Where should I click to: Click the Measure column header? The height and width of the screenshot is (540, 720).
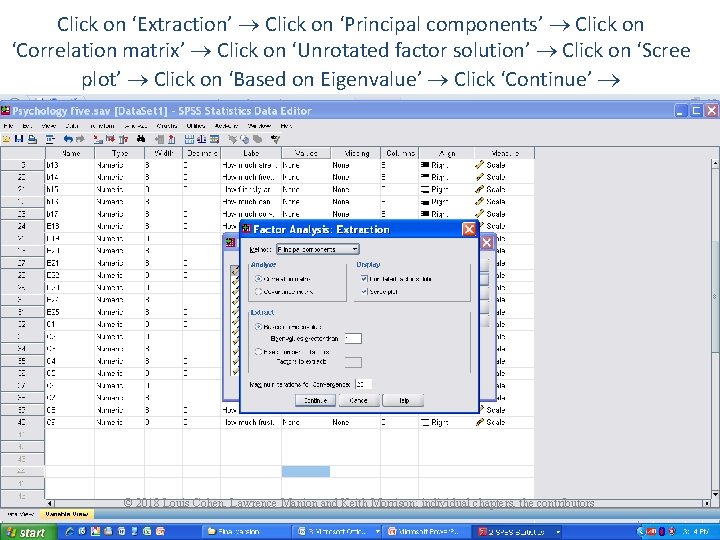click(504, 153)
